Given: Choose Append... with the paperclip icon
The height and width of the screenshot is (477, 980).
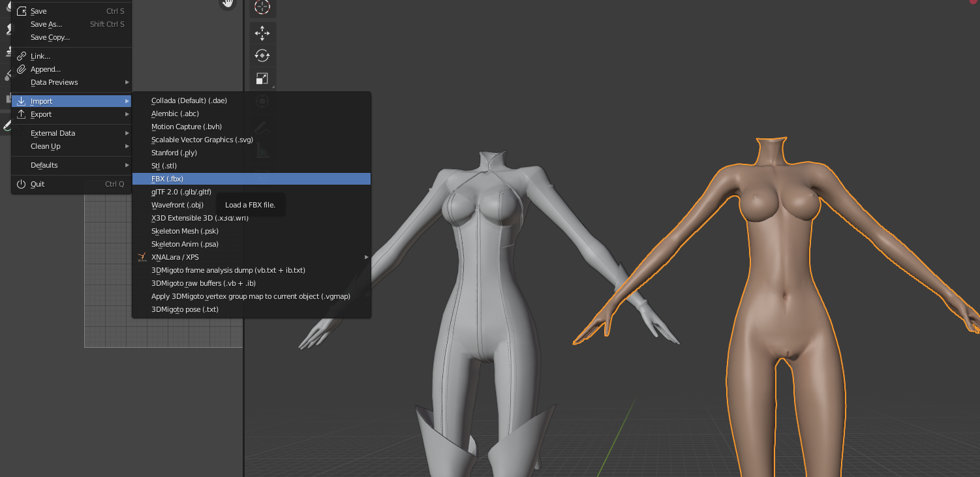Looking at the screenshot, I should 72,69.
